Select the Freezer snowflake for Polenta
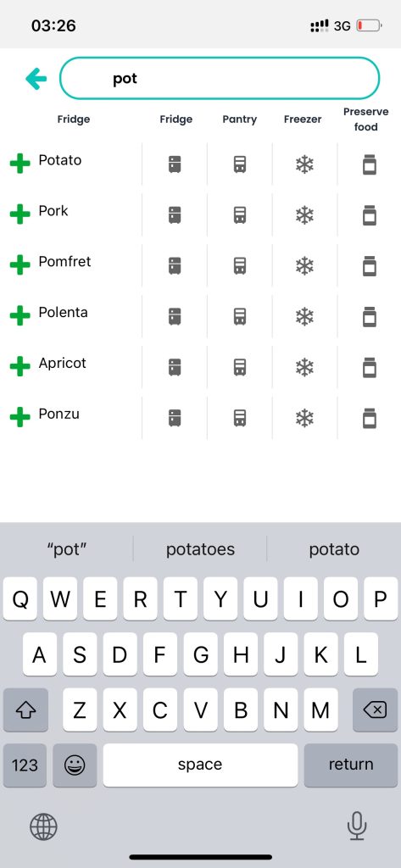Image resolution: width=401 pixels, height=868 pixels. 304,317
